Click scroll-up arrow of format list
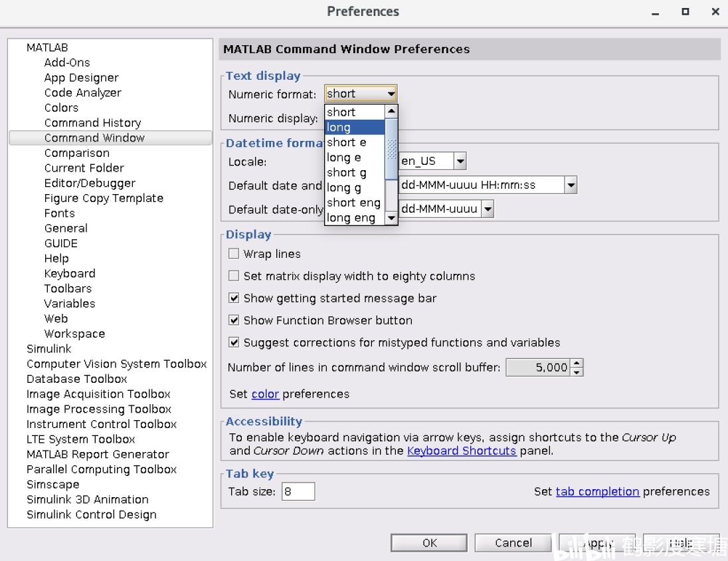 [x=391, y=111]
